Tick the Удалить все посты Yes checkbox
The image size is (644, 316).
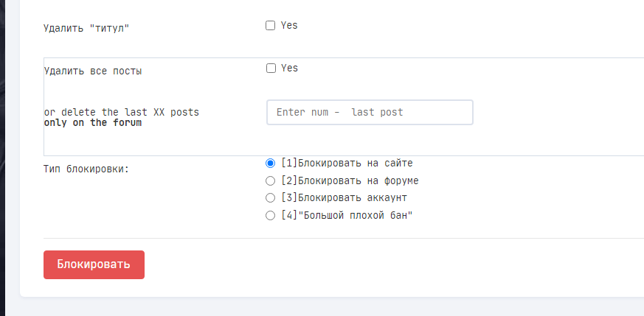point(271,68)
